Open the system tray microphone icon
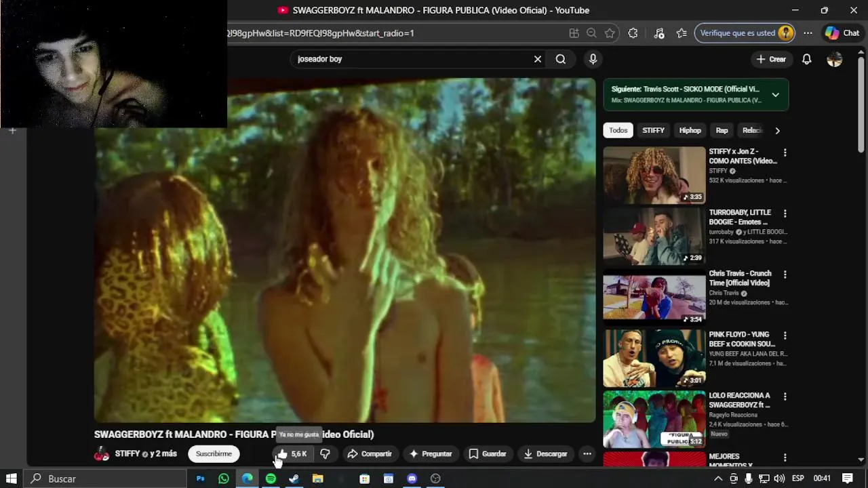Viewport: 868px width, 488px height. 749,479
